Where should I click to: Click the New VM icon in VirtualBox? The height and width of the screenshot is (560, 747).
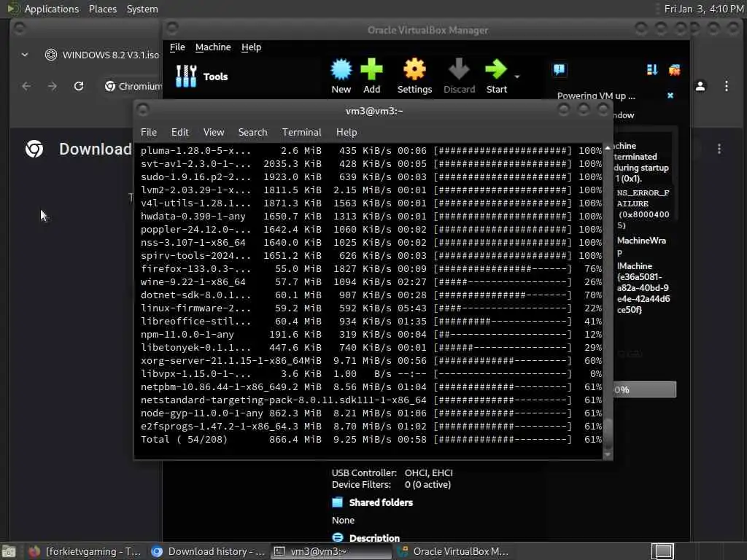pos(341,76)
